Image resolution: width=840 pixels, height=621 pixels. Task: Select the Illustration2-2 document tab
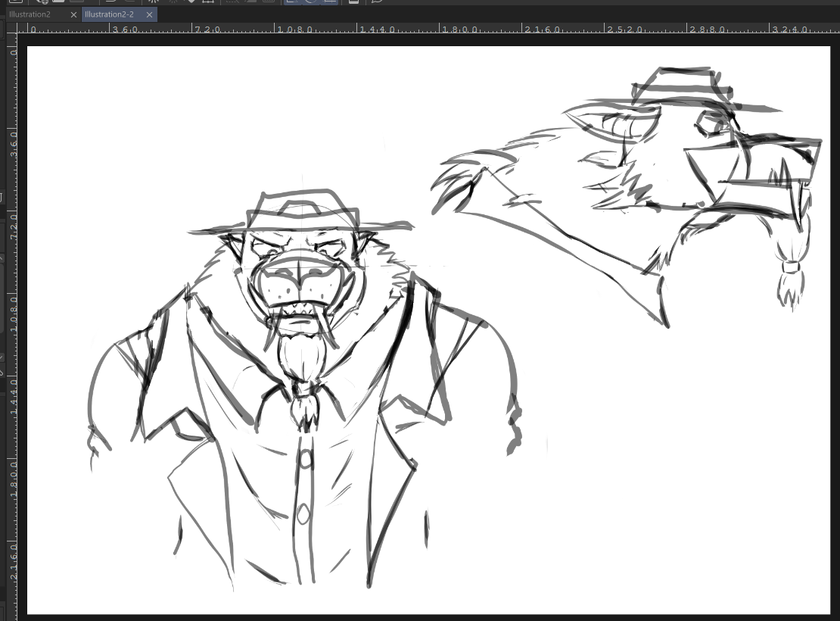point(109,14)
